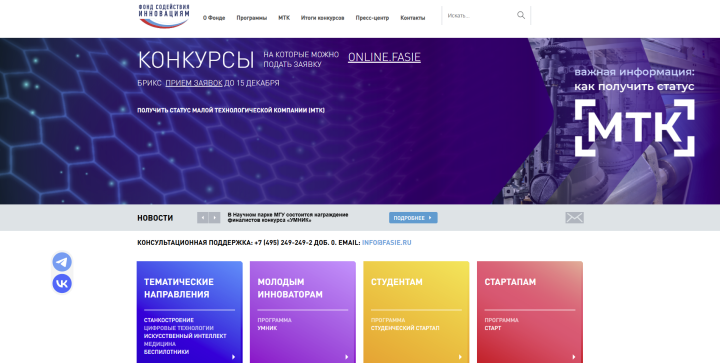
Task: Click the Подробнее news button
Action: (x=413, y=218)
